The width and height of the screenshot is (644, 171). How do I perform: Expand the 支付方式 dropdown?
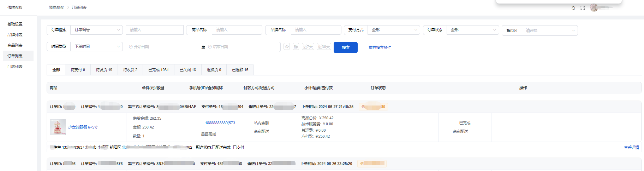tap(394, 30)
